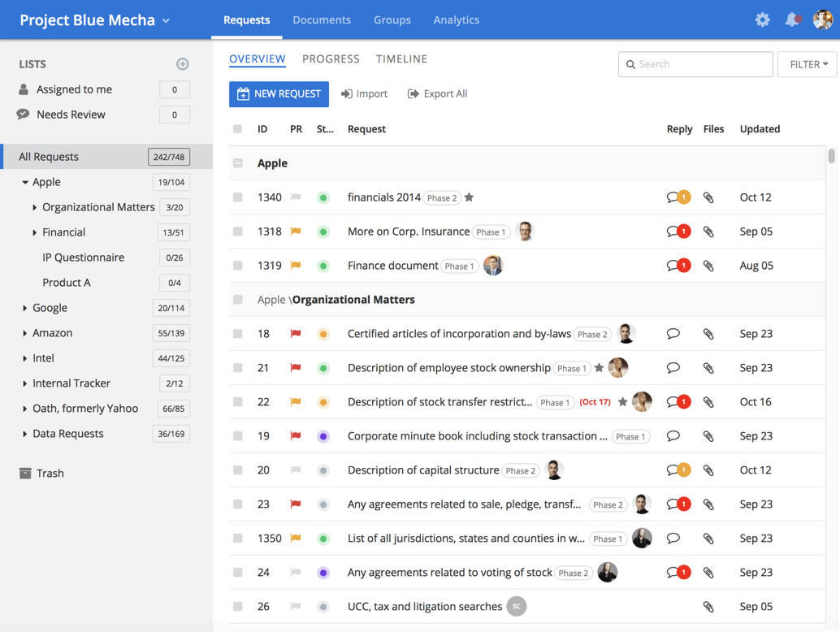This screenshot has height=632, width=840.
Task: Open the Analytics section
Action: 456,20
